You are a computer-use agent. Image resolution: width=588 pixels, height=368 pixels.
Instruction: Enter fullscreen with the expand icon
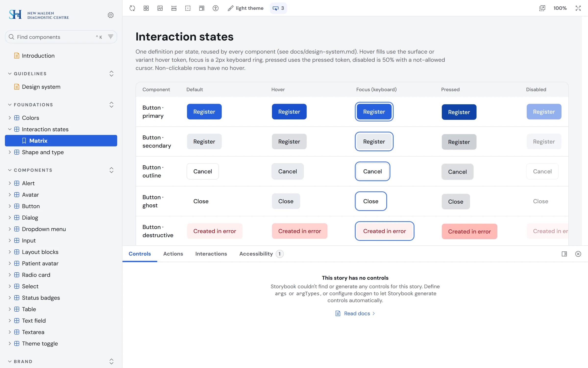(578, 8)
